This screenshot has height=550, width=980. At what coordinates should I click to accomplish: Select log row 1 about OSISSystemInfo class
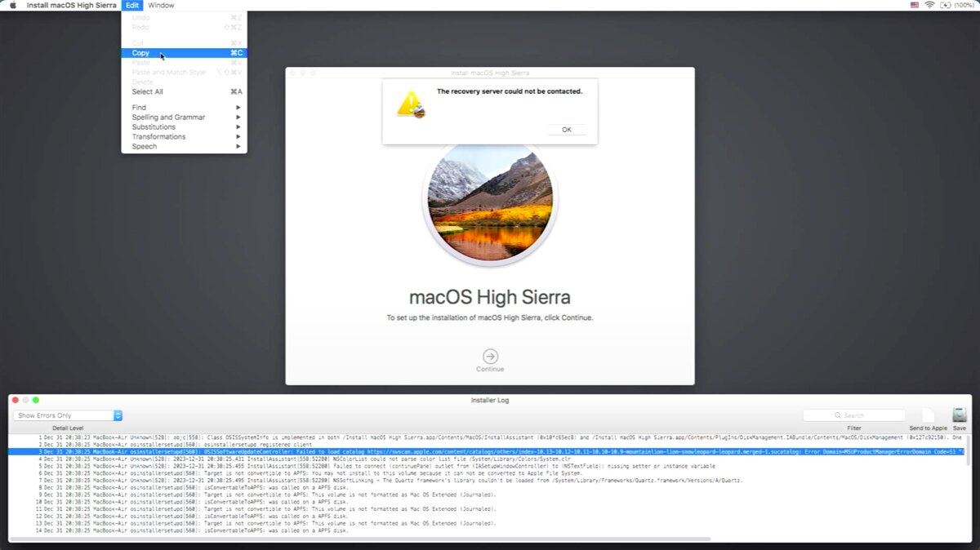click(488, 438)
